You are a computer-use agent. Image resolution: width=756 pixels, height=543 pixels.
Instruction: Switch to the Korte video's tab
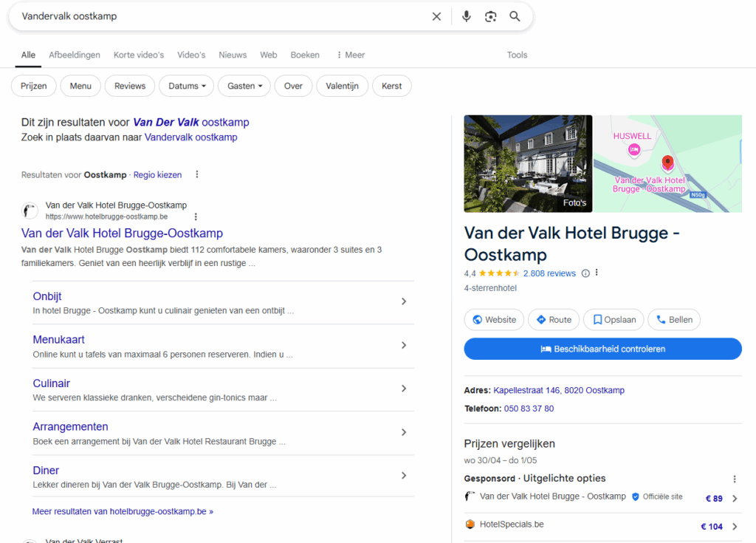pyautogui.click(x=139, y=55)
